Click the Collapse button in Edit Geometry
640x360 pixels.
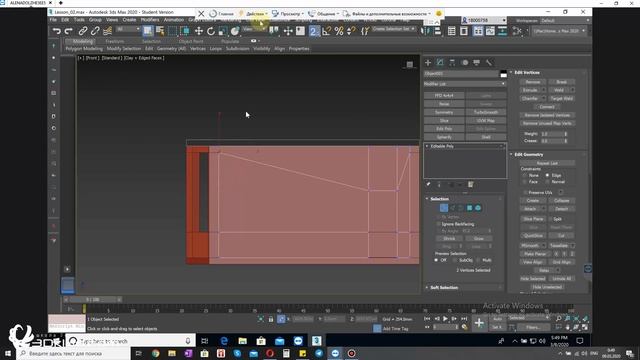point(562,200)
